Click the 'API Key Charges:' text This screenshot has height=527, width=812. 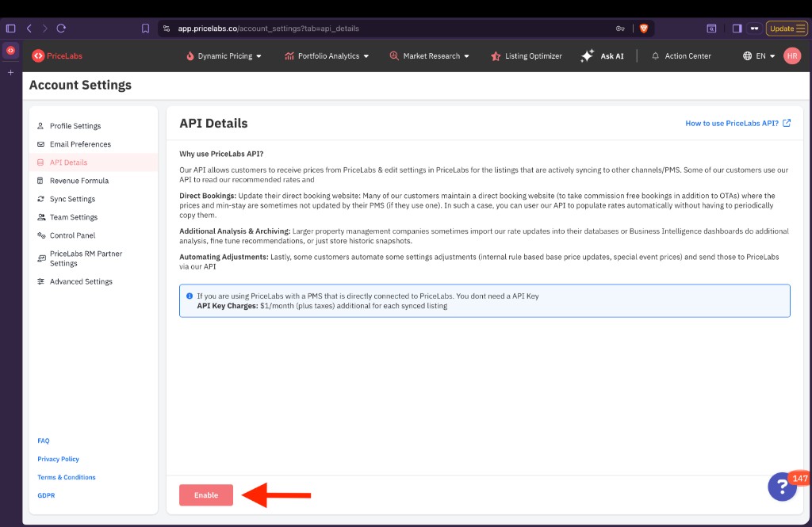pos(228,306)
